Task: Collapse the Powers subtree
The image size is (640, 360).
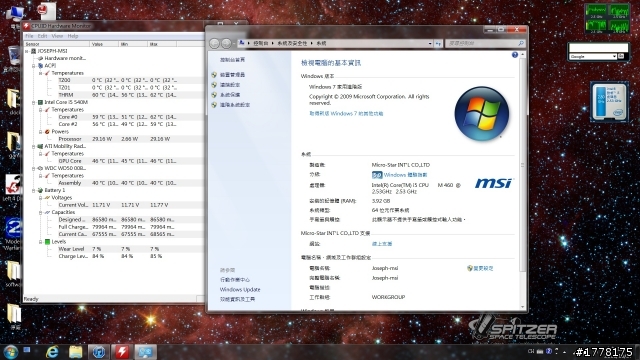Action: [40, 132]
